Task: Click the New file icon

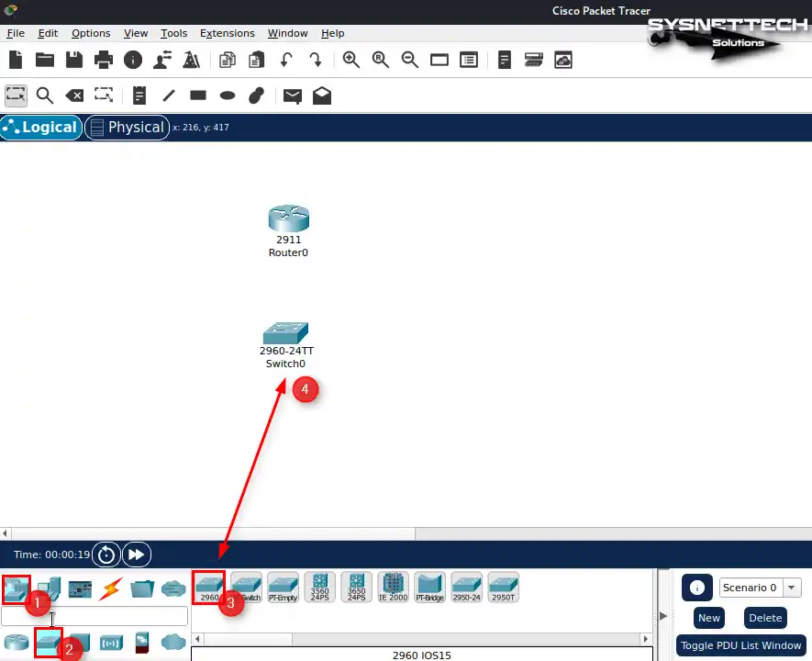Action: (16, 60)
